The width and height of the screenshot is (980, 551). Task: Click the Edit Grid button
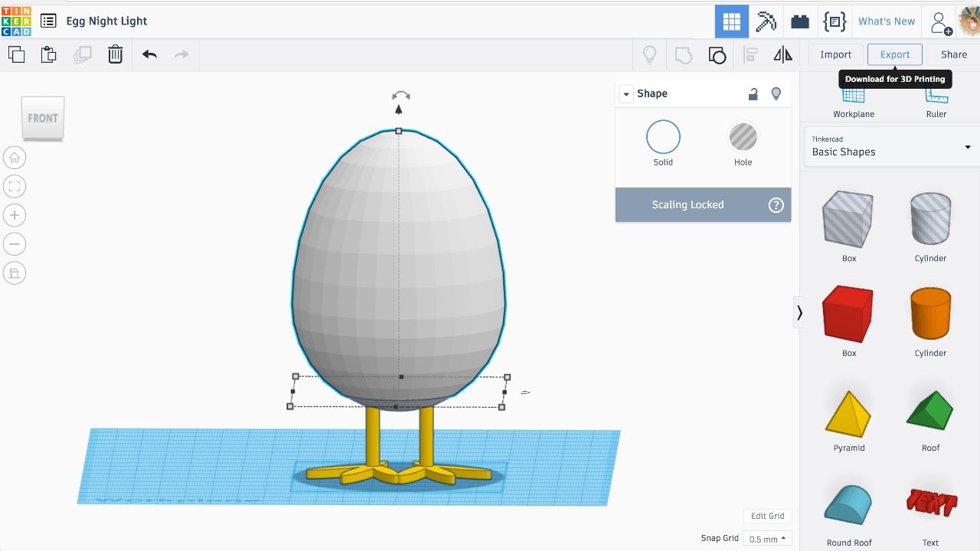pos(767,516)
